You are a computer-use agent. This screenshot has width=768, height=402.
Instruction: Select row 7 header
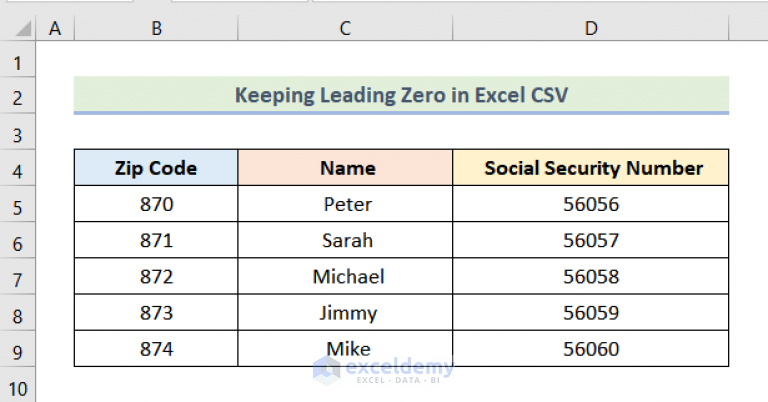pos(18,276)
